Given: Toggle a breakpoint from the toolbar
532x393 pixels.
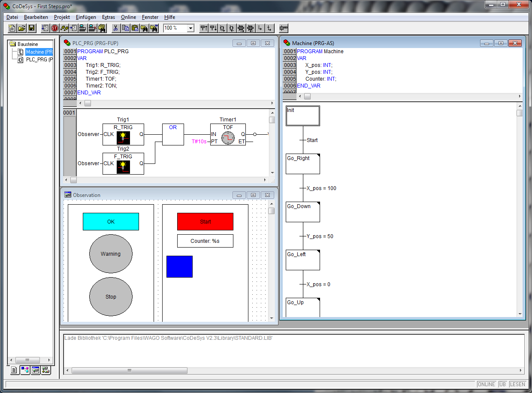Looking at the screenshot, I should pos(73,28).
